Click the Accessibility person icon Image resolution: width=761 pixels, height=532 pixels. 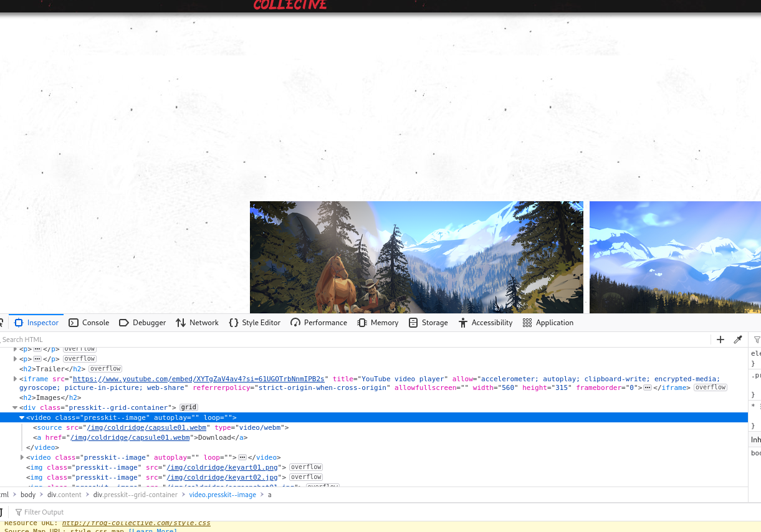[462, 323]
